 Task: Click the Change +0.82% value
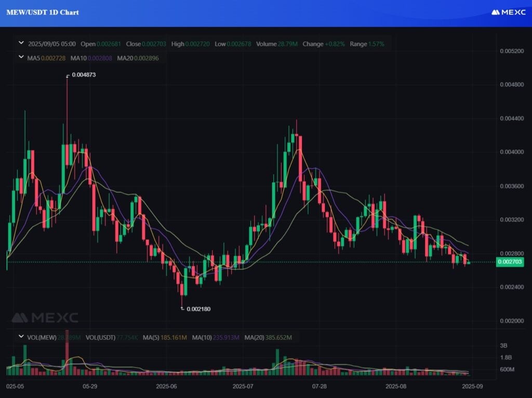pos(324,44)
